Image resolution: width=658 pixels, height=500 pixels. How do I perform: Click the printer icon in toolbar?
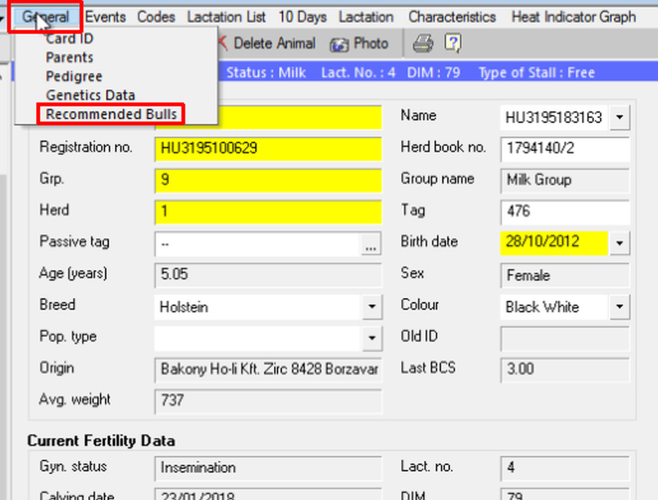click(423, 43)
